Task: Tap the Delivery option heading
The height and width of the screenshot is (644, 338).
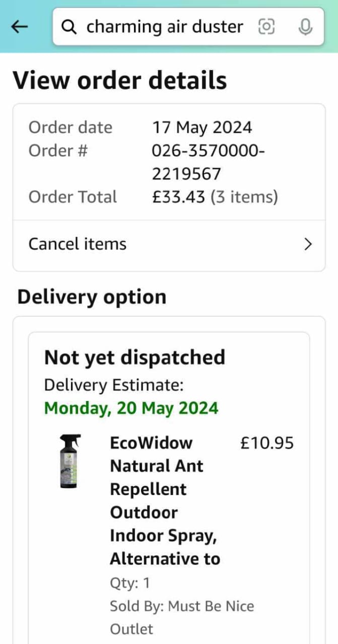Action: [92, 297]
